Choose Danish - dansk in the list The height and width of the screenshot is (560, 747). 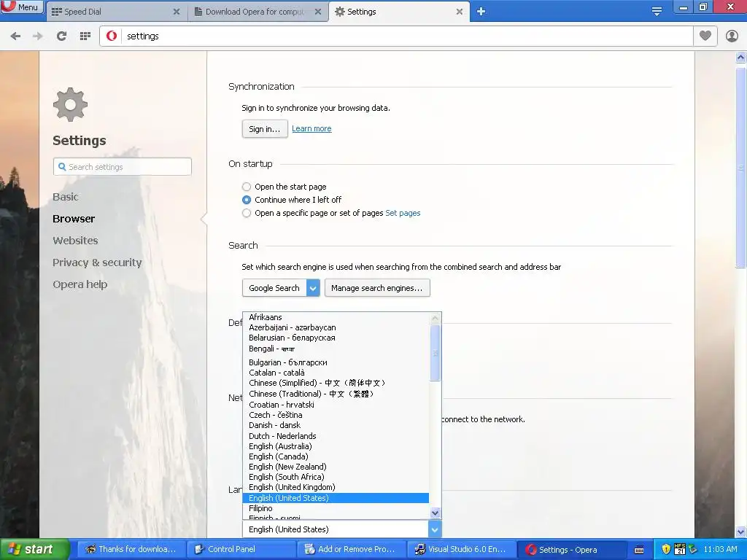tap(336, 425)
